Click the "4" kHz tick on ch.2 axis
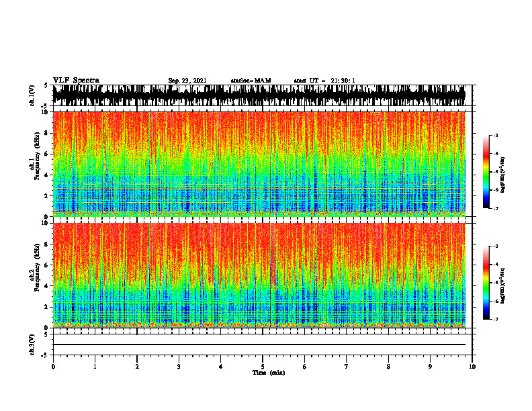 point(47,286)
